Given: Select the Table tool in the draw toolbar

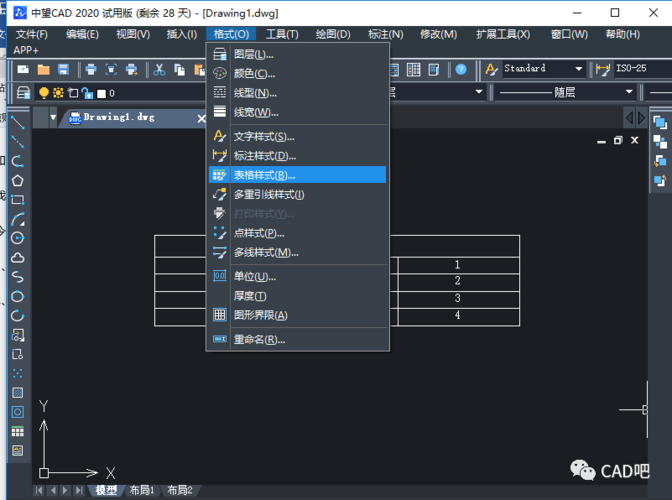Looking at the screenshot, I should click(x=18, y=431).
